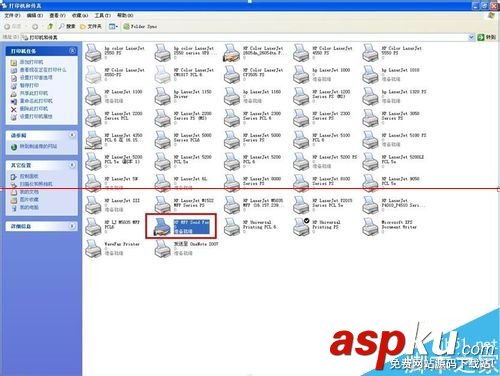Click the Back toolbar button
The height and width of the screenshot is (376, 500).
coord(12,26)
